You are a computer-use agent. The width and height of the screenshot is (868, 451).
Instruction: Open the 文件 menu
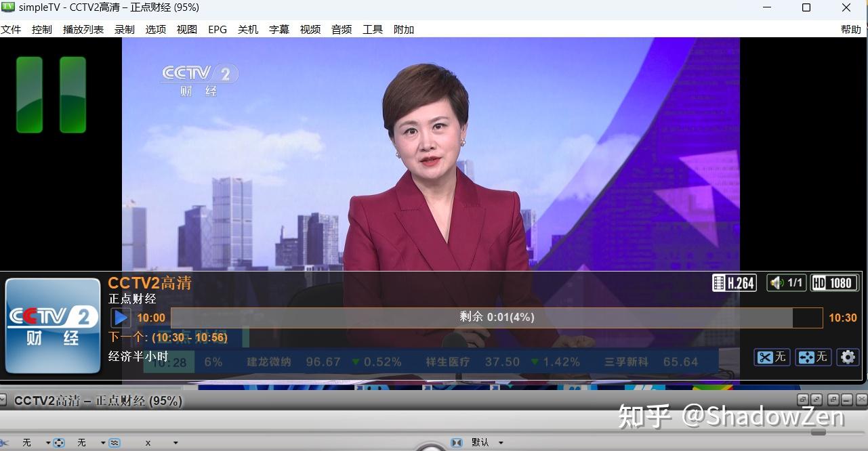click(x=11, y=29)
